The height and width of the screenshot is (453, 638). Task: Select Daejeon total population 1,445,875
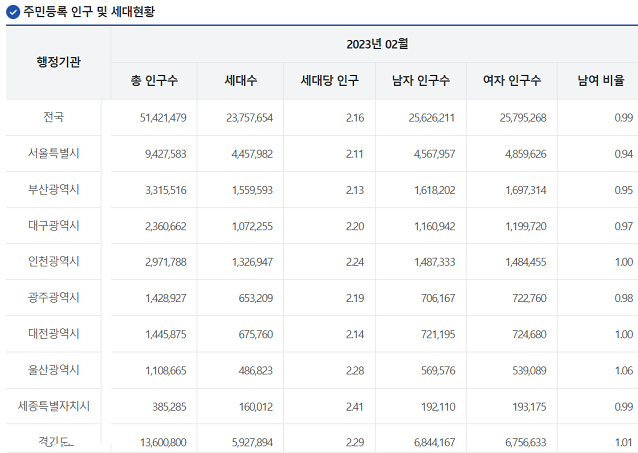166,335
